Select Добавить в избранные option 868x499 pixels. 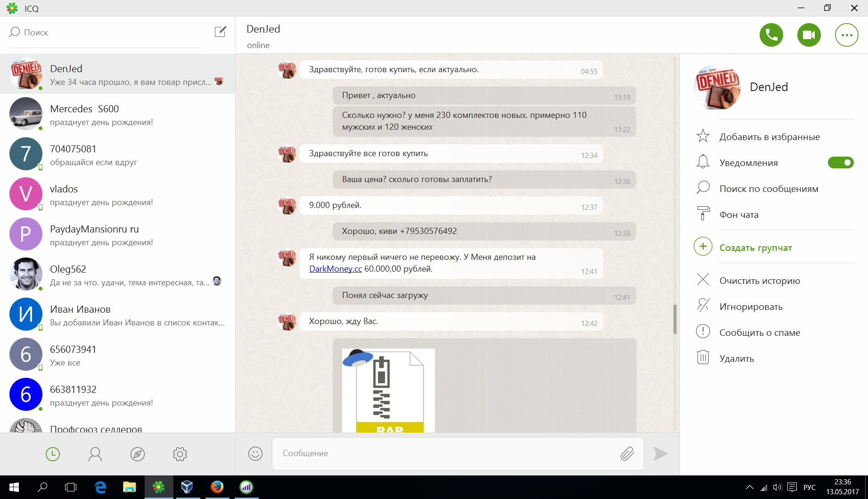770,137
